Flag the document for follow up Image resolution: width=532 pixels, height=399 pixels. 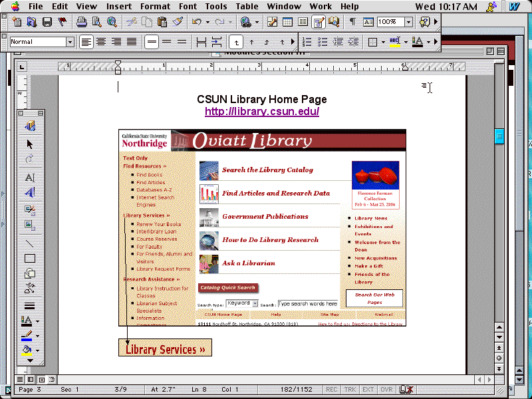(62, 22)
